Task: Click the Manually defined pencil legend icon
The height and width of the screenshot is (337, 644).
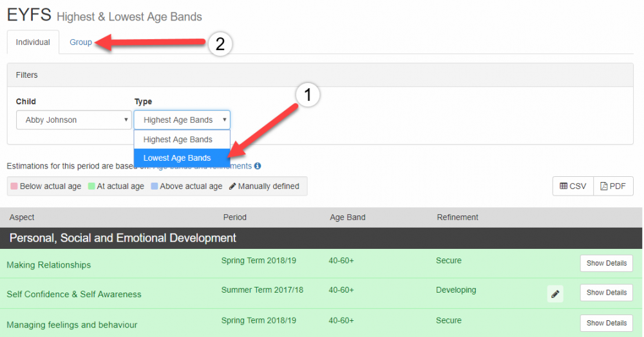Action: (232, 187)
